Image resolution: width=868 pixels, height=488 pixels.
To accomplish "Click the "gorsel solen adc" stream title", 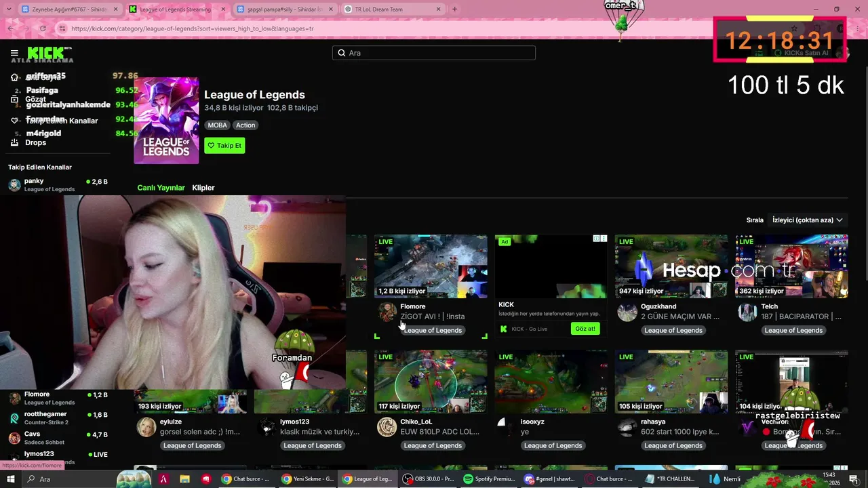I will coord(199,432).
